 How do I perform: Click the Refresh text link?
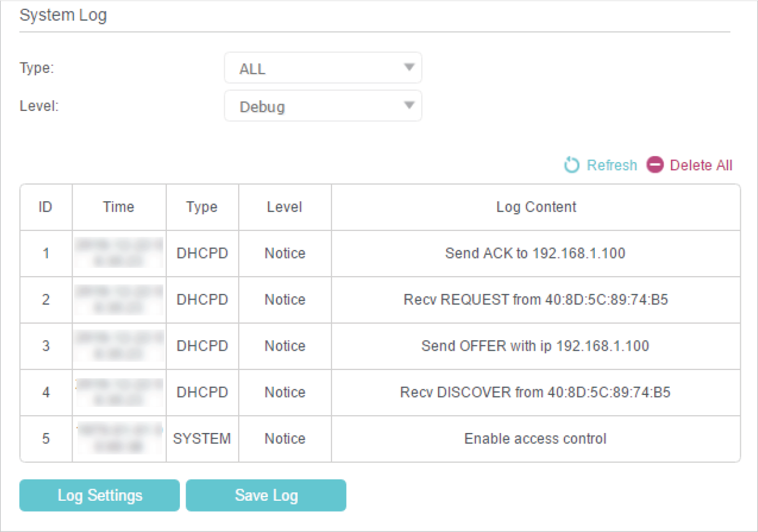[x=612, y=165]
